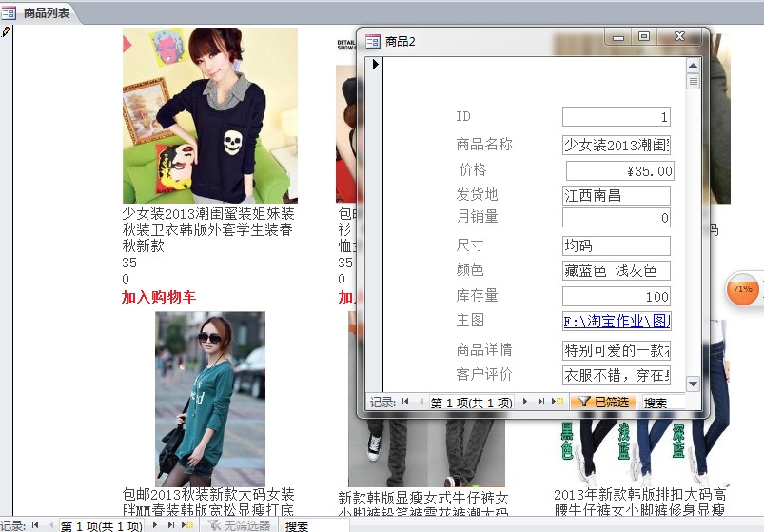Select the navy skull sweater product image
Viewport: 764px width, 532px height.
point(210,115)
